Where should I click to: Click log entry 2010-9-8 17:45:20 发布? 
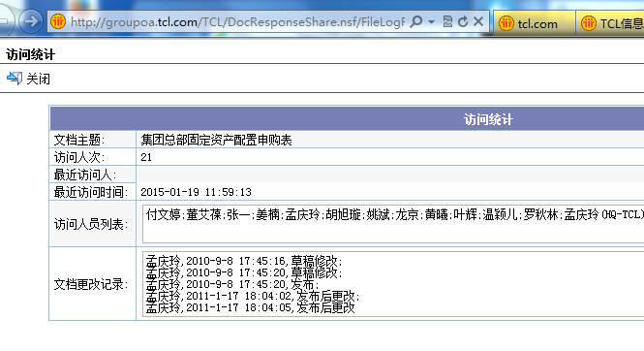(x=232, y=284)
